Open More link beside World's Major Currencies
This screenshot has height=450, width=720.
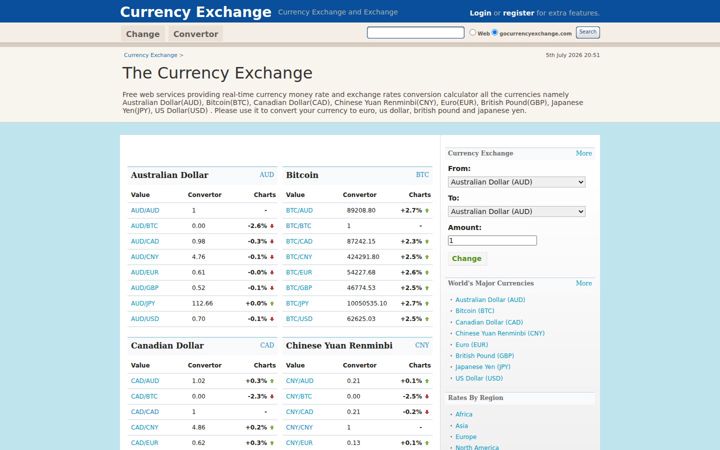click(584, 283)
